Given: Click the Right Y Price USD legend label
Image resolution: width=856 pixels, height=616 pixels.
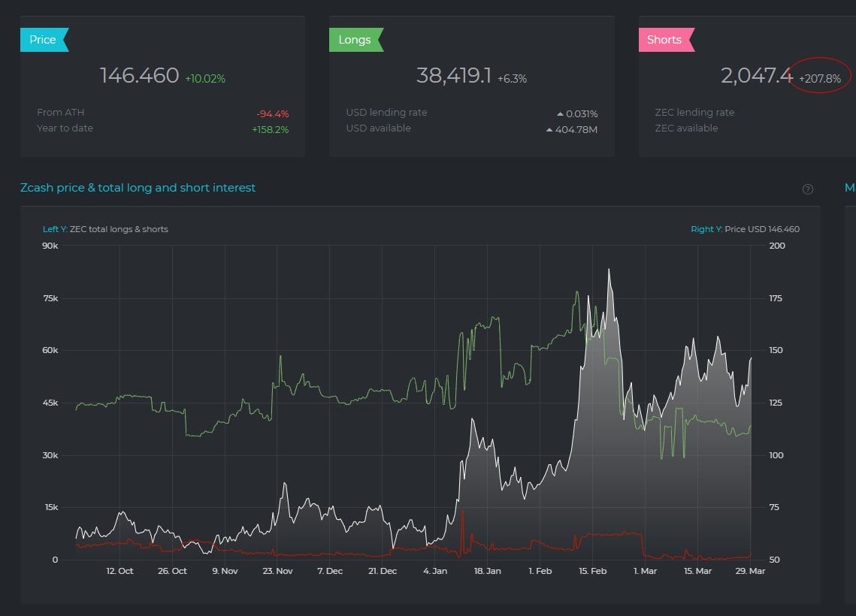Looking at the screenshot, I should [746, 229].
